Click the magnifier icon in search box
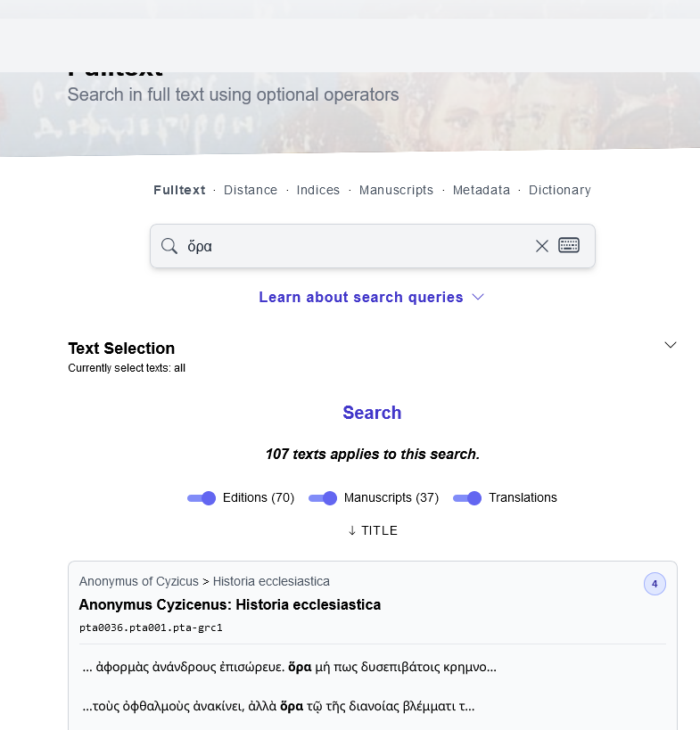This screenshot has width=700, height=730. [x=169, y=246]
